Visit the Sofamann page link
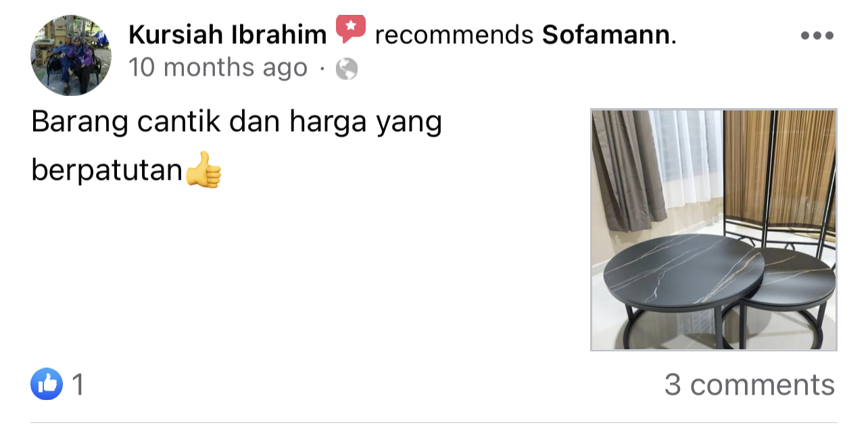The height and width of the screenshot is (425, 868). (606, 35)
